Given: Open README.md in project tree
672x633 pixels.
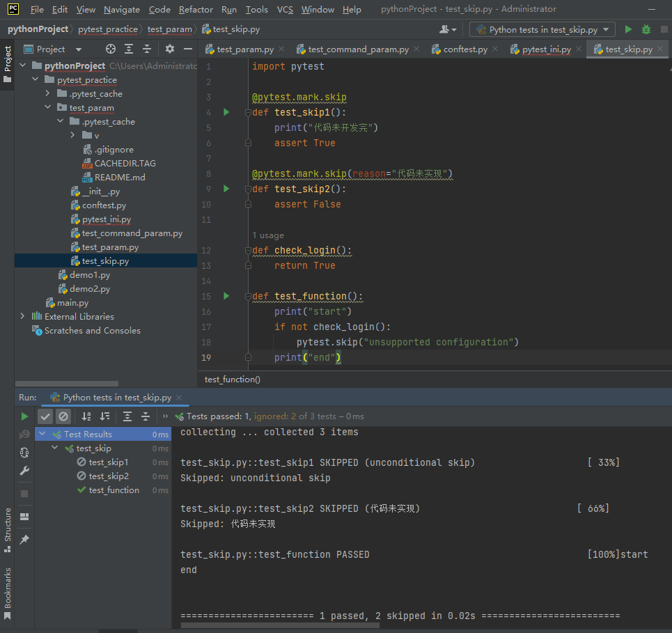Looking at the screenshot, I should click(x=120, y=177).
